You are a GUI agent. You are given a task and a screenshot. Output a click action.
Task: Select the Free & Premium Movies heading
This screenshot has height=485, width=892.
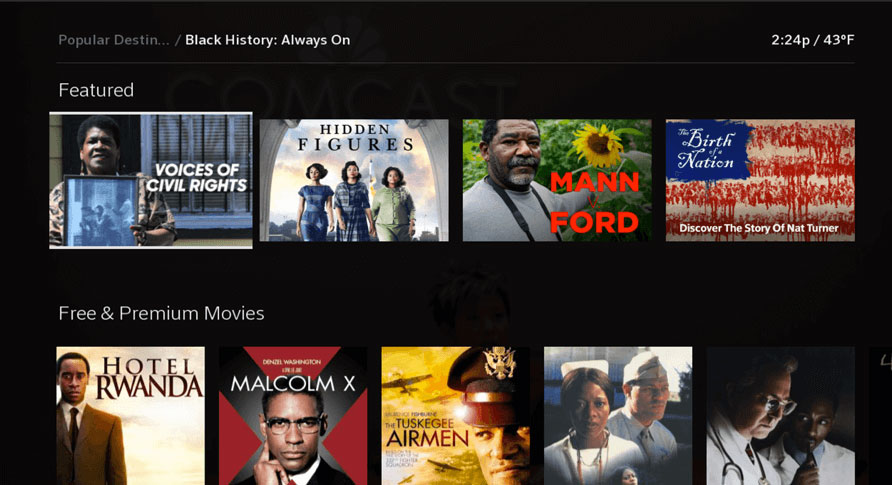(161, 313)
